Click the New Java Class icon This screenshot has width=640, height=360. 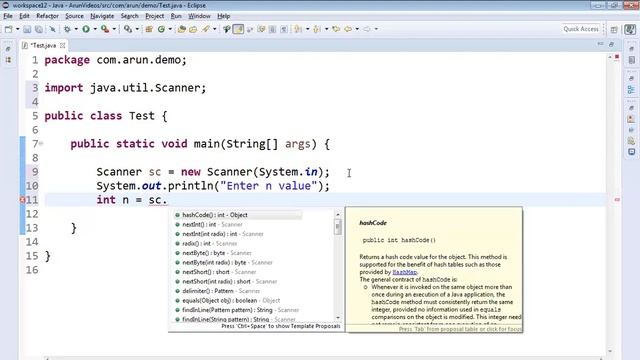pyautogui.click(x=161, y=29)
